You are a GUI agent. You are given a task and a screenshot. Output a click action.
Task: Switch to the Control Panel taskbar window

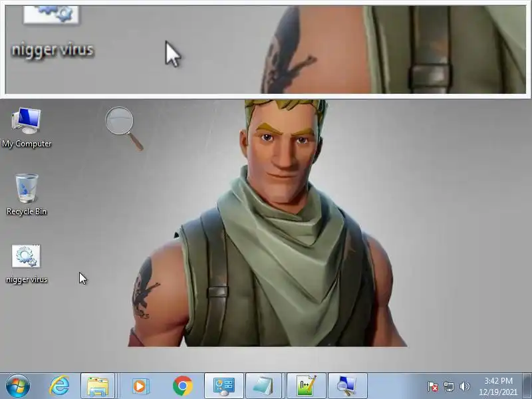click(x=223, y=386)
